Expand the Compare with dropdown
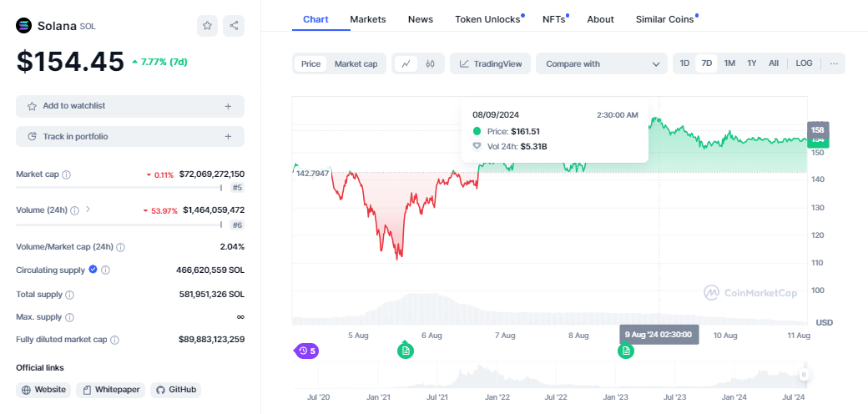The height and width of the screenshot is (414, 868). pyautogui.click(x=602, y=63)
